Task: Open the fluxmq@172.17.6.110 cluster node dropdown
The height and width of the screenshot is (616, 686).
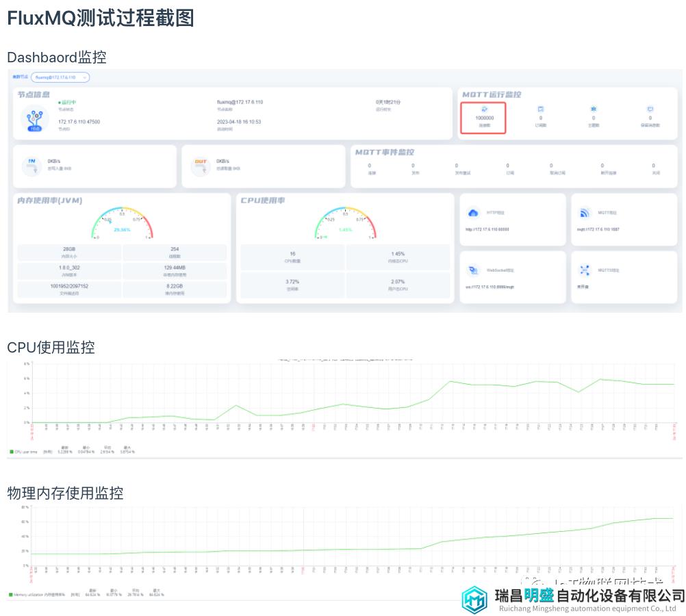Action: (60, 77)
